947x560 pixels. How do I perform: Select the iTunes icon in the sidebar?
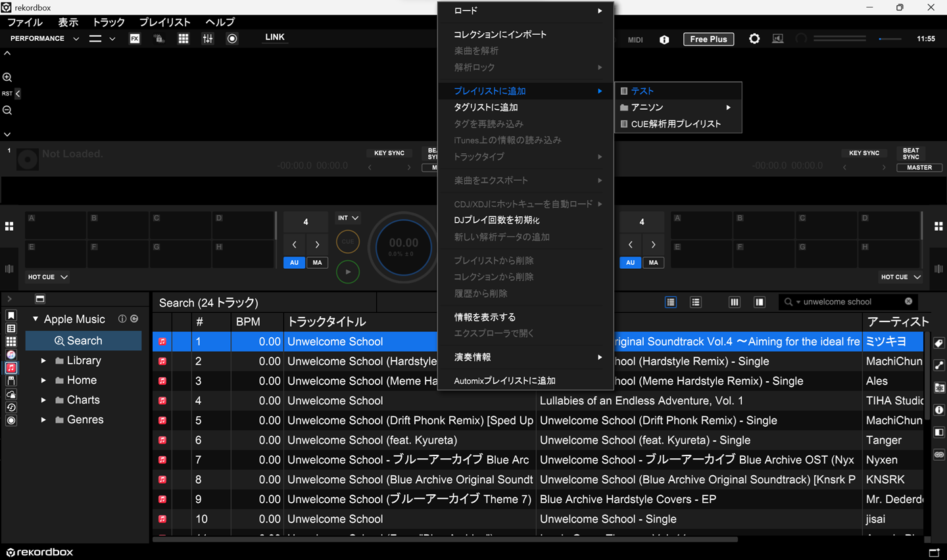11,355
